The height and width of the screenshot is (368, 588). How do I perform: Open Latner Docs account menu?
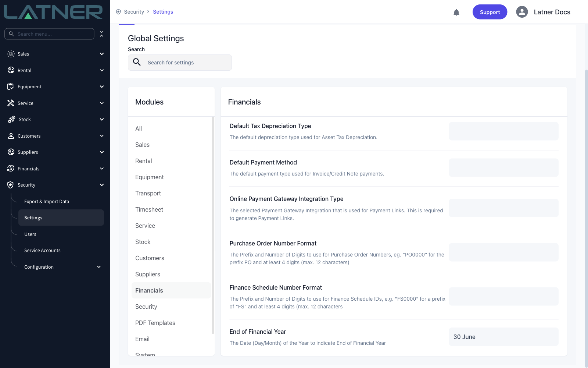coord(552,12)
